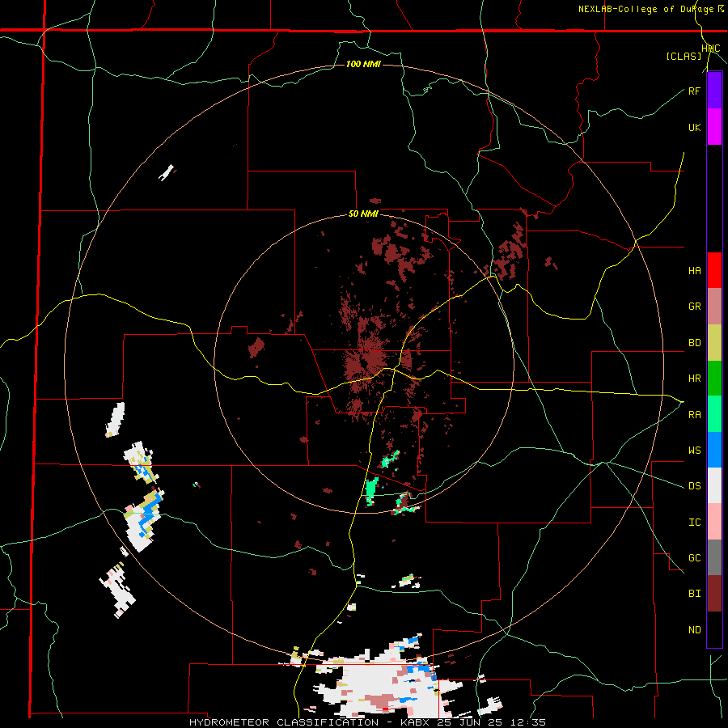Viewport: 728px width, 728px height.
Task: Click the [CLAS] units label
Action: point(684,57)
